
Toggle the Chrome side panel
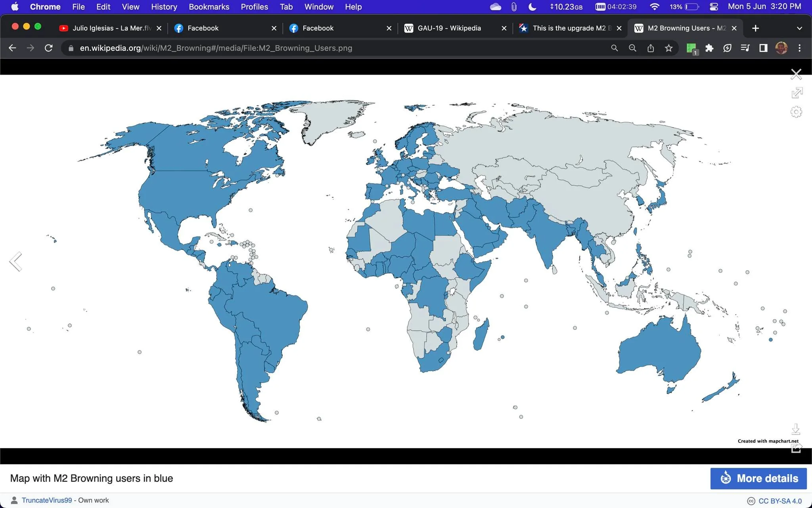click(763, 48)
